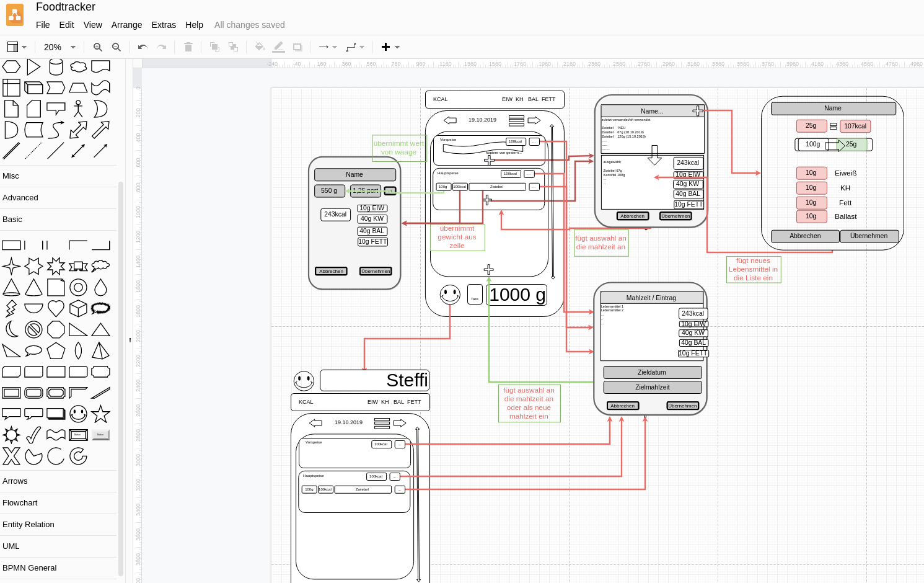Open the Arrange menu
924x583 pixels.
coord(126,25)
